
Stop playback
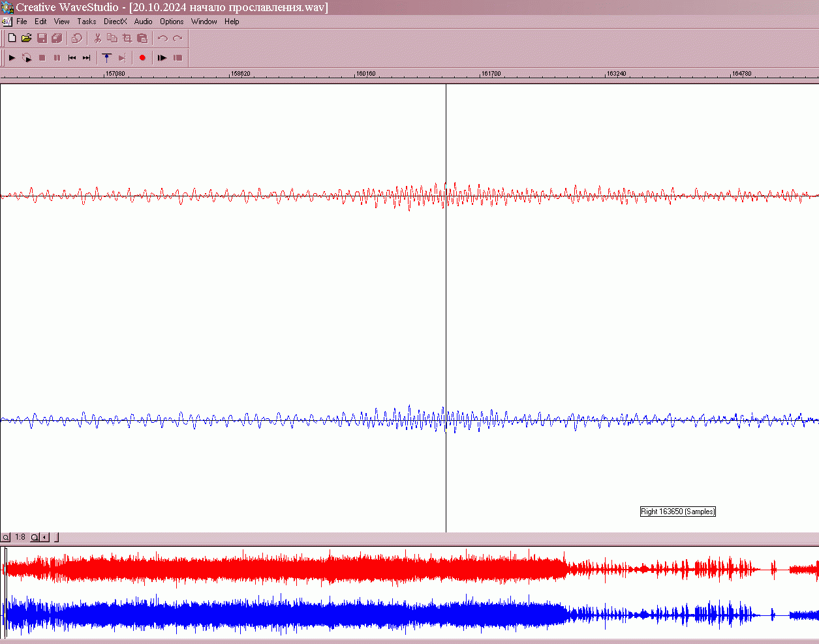point(42,58)
